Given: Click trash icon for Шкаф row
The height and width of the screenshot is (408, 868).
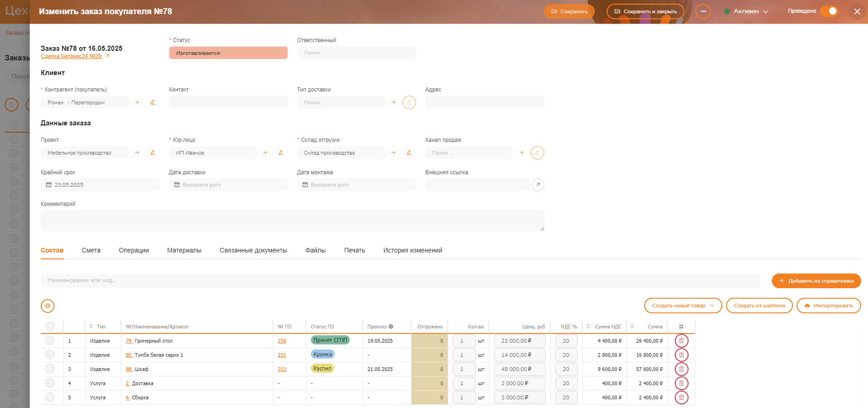Looking at the screenshot, I should pos(681,369).
